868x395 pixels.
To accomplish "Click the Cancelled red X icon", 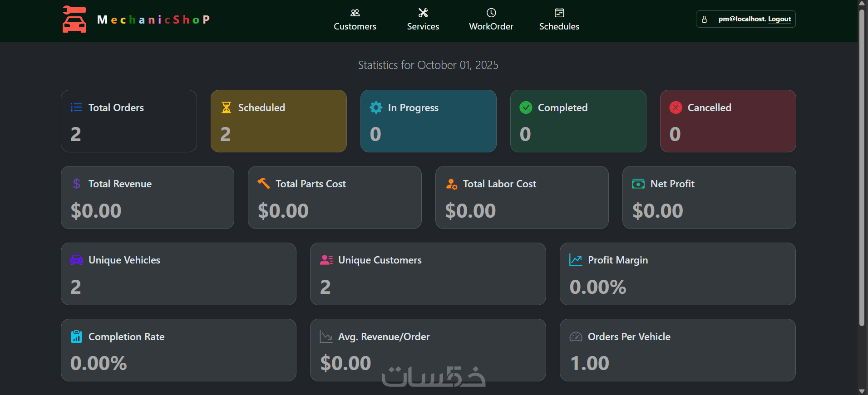I will 676,107.
